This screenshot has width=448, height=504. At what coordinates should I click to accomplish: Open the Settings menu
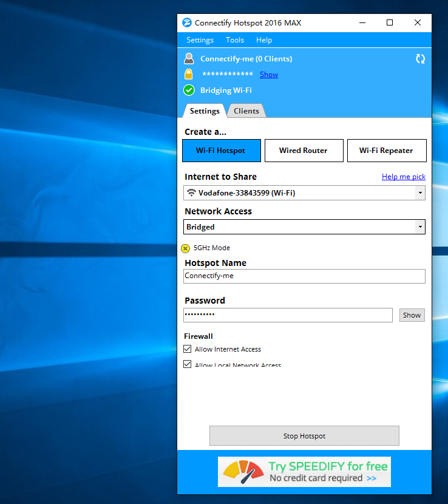(200, 40)
